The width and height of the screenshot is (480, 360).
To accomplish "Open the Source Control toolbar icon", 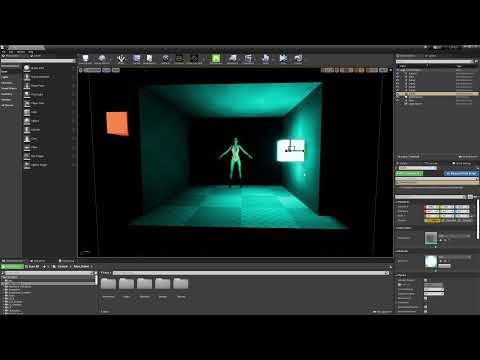I will [x=102, y=59].
